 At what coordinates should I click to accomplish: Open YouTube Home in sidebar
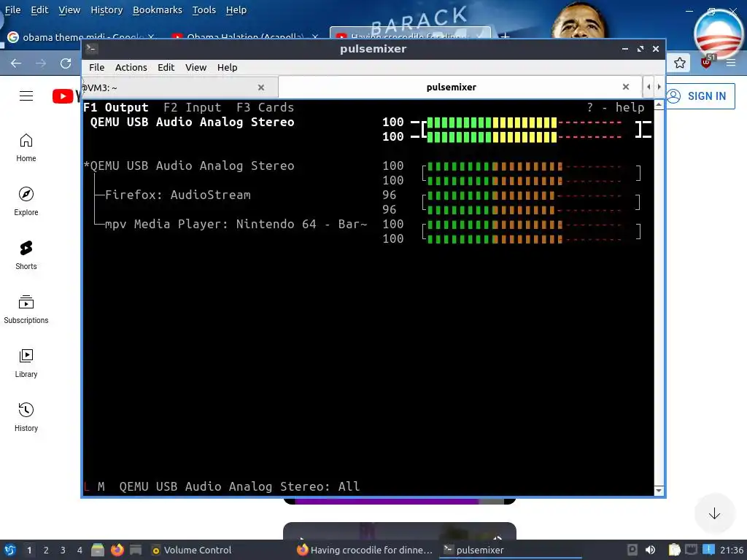(x=26, y=147)
